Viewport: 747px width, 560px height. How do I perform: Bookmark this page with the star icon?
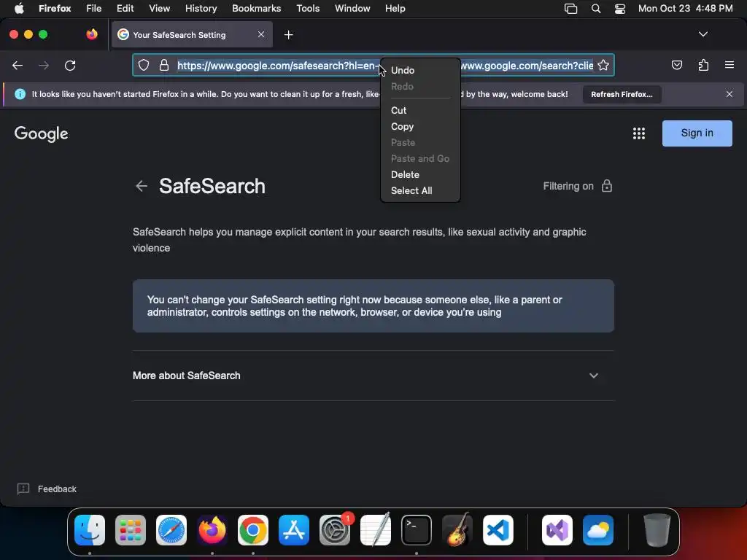603,65
